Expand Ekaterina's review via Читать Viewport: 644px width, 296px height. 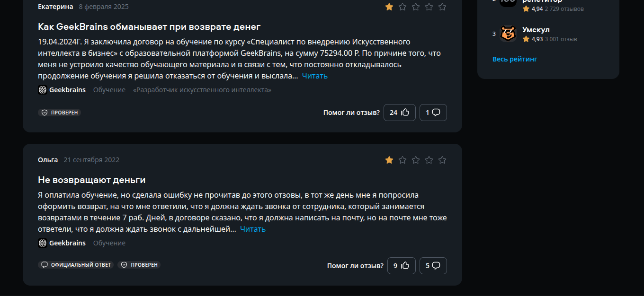click(314, 76)
